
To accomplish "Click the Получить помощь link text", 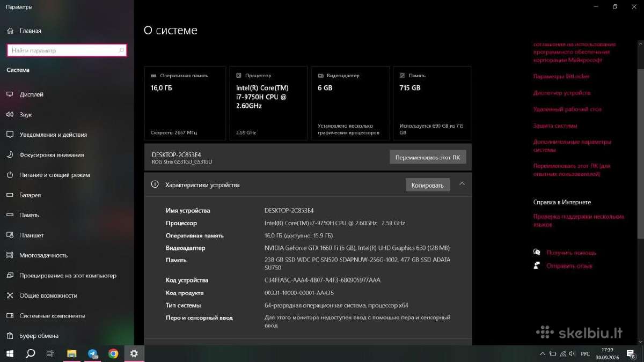I will pos(571,252).
